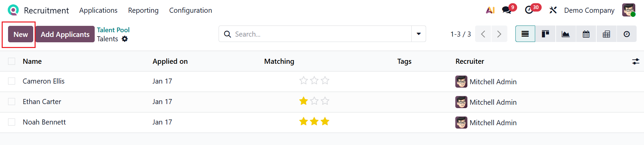Viewport: 644px width, 145px height.
Task: Switch to Graph view
Action: click(566, 34)
